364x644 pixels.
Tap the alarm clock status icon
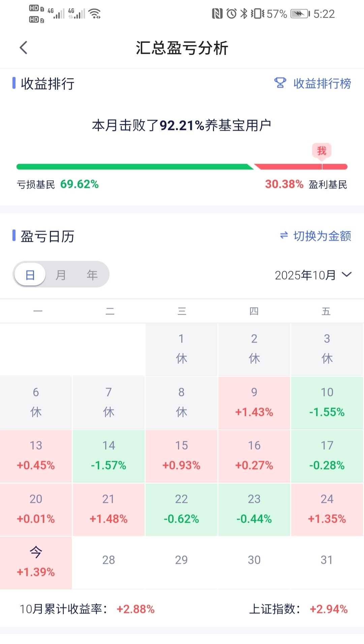click(232, 14)
